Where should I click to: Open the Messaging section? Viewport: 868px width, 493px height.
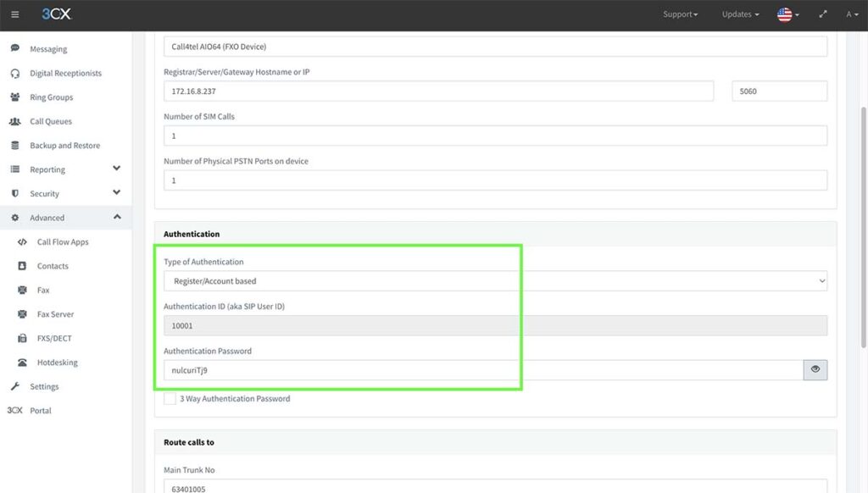point(48,48)
